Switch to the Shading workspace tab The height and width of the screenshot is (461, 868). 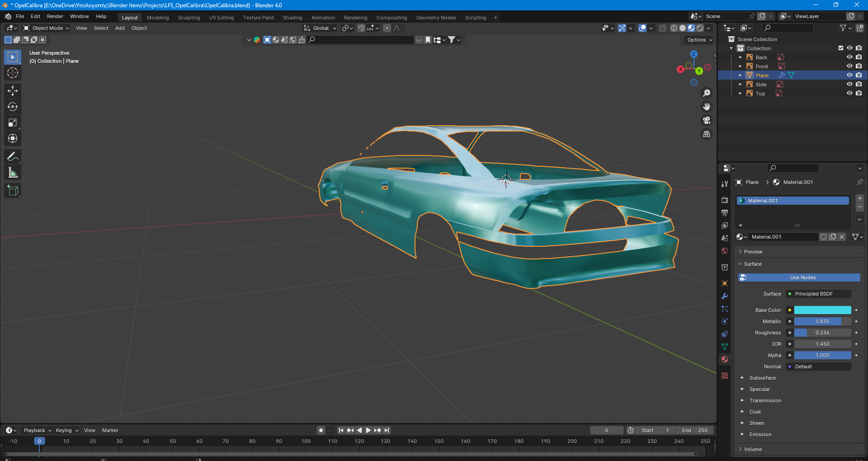(x=292, y=18)
